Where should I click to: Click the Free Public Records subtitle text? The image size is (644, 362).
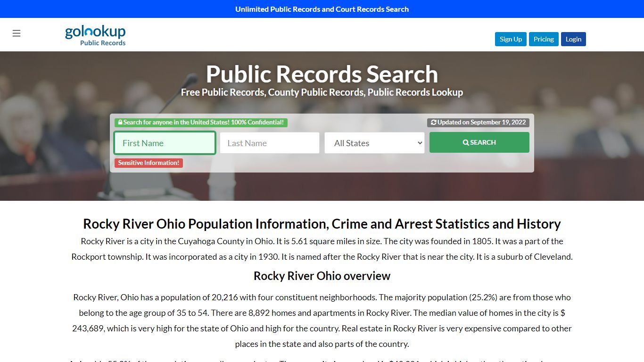322,92
